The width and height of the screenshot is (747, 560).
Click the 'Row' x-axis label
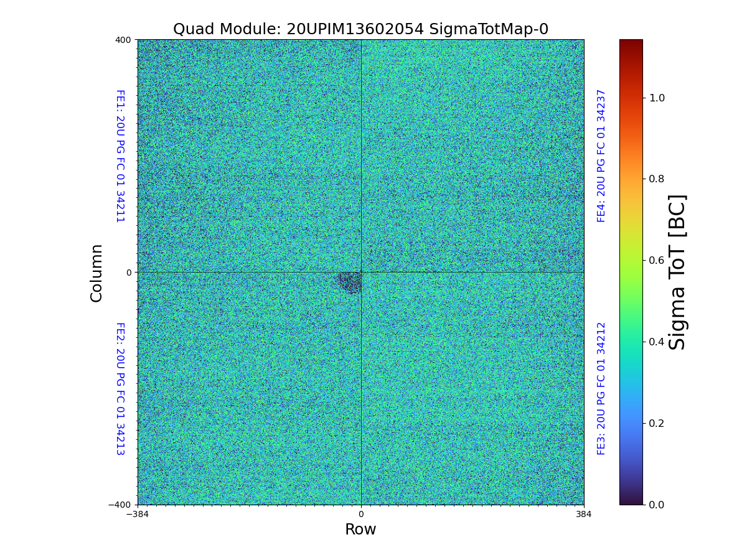(360, 530)
